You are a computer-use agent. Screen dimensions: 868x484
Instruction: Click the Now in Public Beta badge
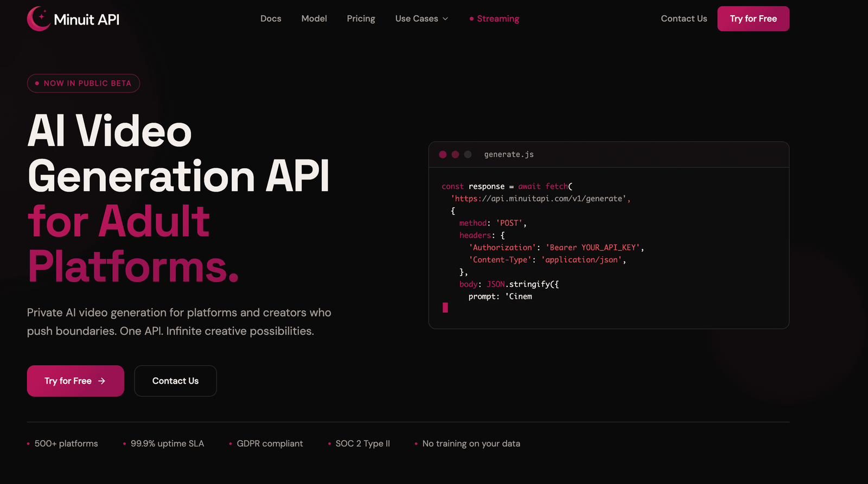point(84,83)
